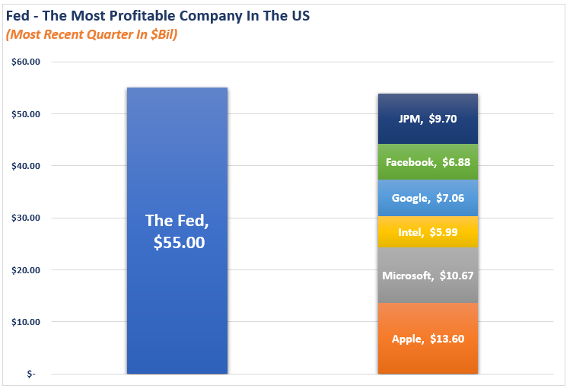
Task: Click the $10.00 axis label
Action: click(26, 322)
